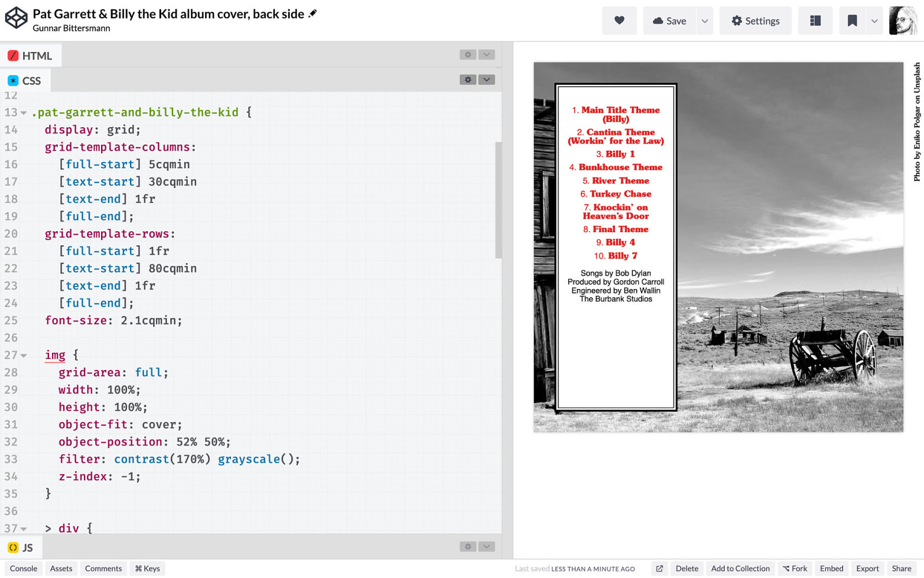
Task: Expand the bookmark dropdown chevron
Action: coord(874,21)
